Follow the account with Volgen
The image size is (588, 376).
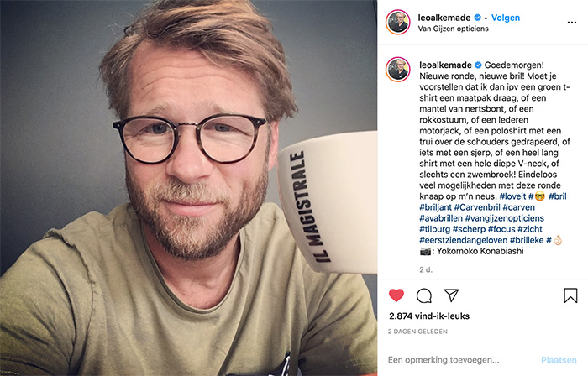506,18
